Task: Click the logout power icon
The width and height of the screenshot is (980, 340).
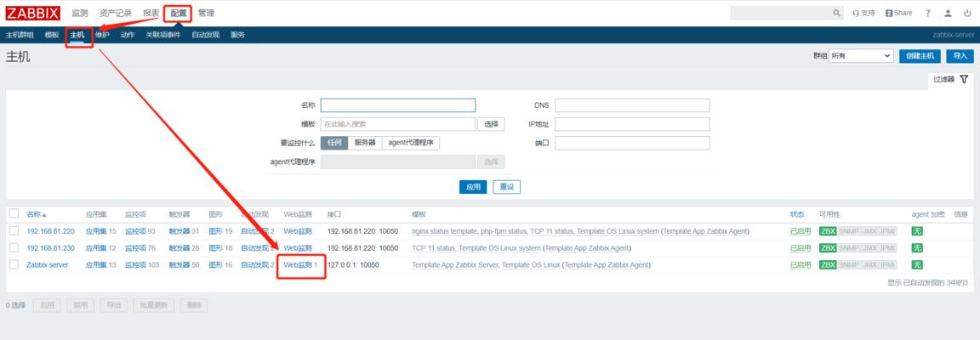Action: coord(967,13)
